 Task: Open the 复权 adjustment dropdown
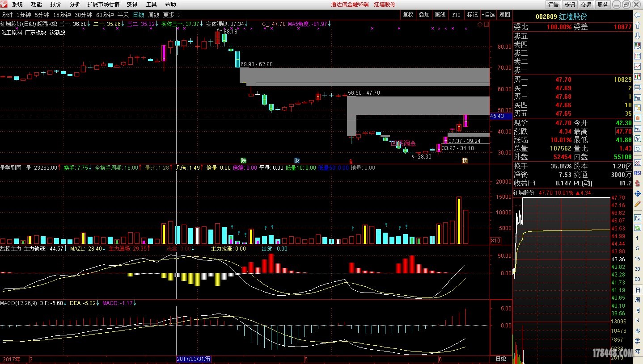coord(408,15)
